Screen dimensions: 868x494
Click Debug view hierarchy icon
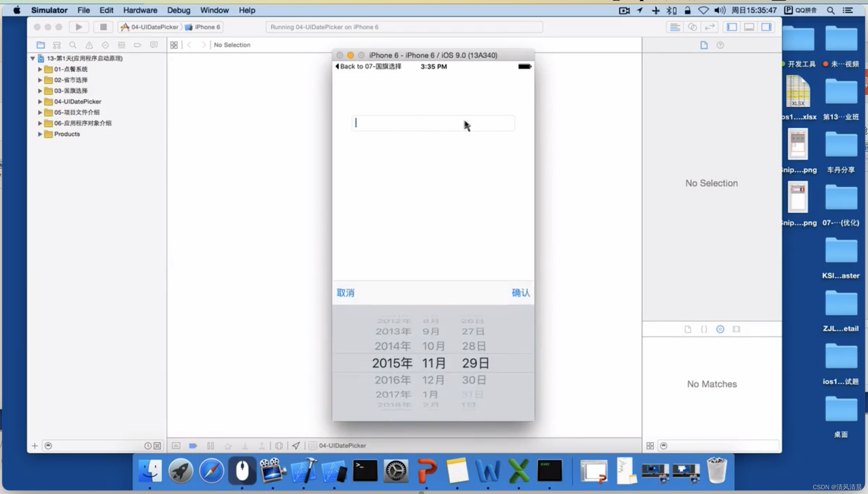click(x=279, y=446)
